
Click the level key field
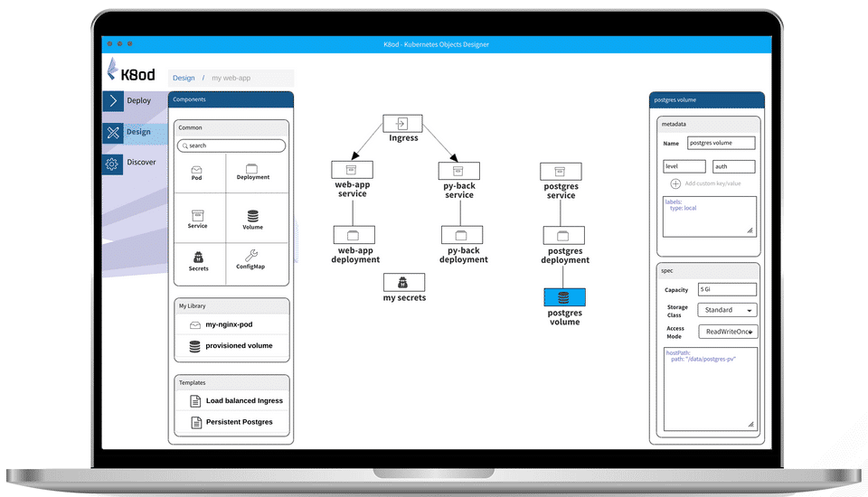[684, 166]
